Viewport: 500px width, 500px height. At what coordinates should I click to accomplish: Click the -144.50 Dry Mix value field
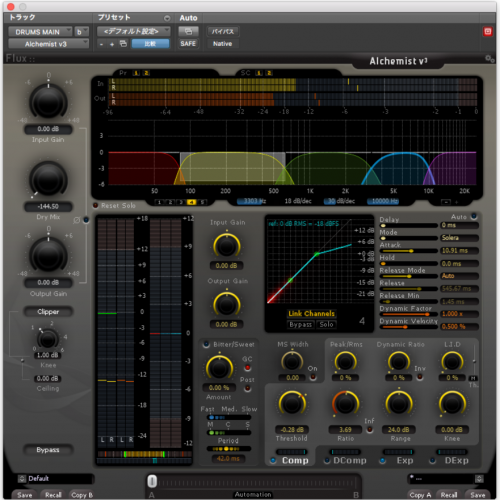(48, 207)
